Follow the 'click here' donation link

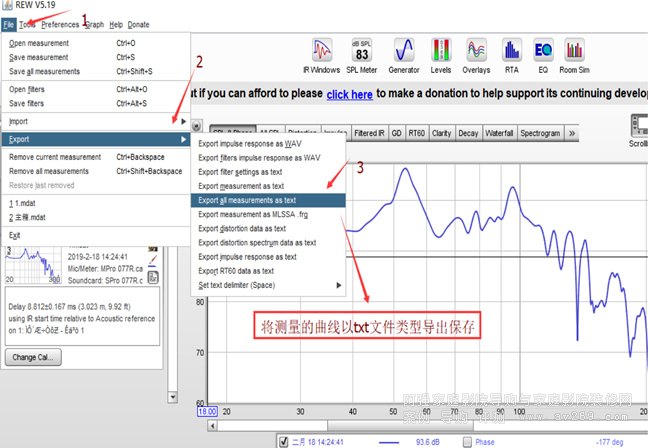[348, 94]
